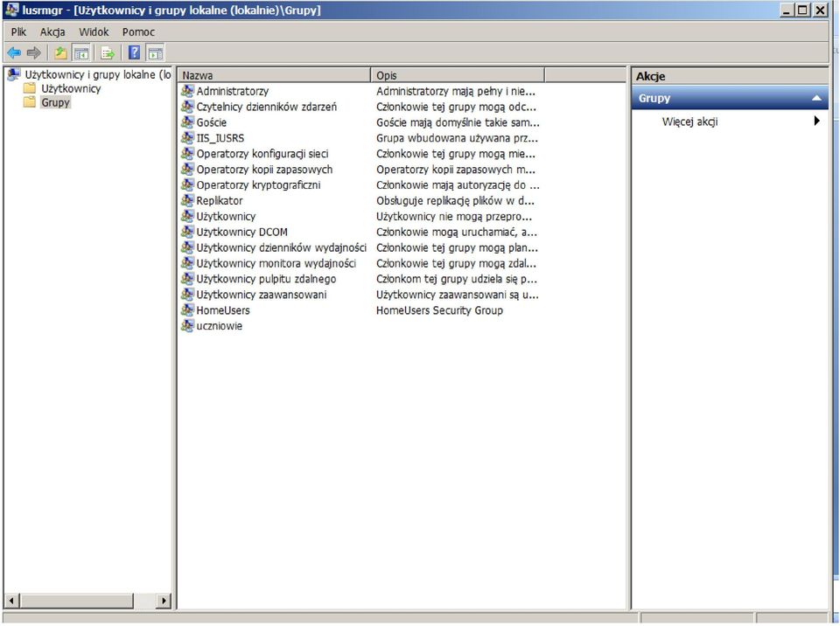Screen dimensions: 840x626
Task: Select Użytkownicy pulpitu zdalnego group
Action: [x=266, y=278]
